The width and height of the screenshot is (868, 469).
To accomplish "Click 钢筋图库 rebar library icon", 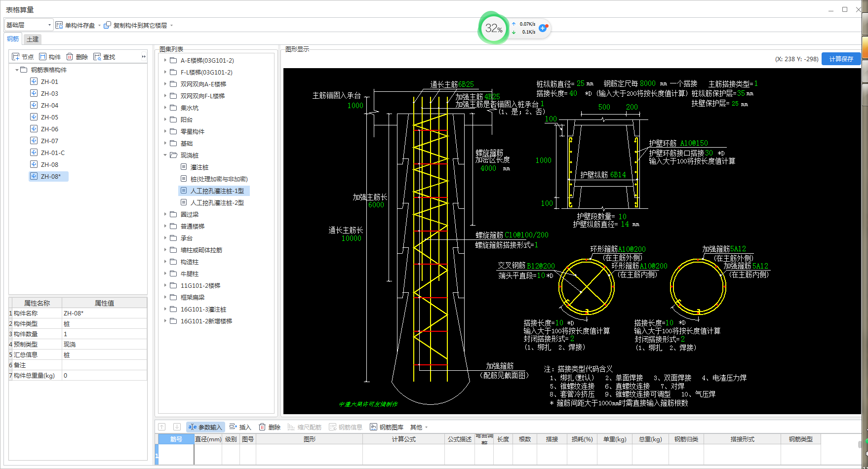I will (373, 427).
